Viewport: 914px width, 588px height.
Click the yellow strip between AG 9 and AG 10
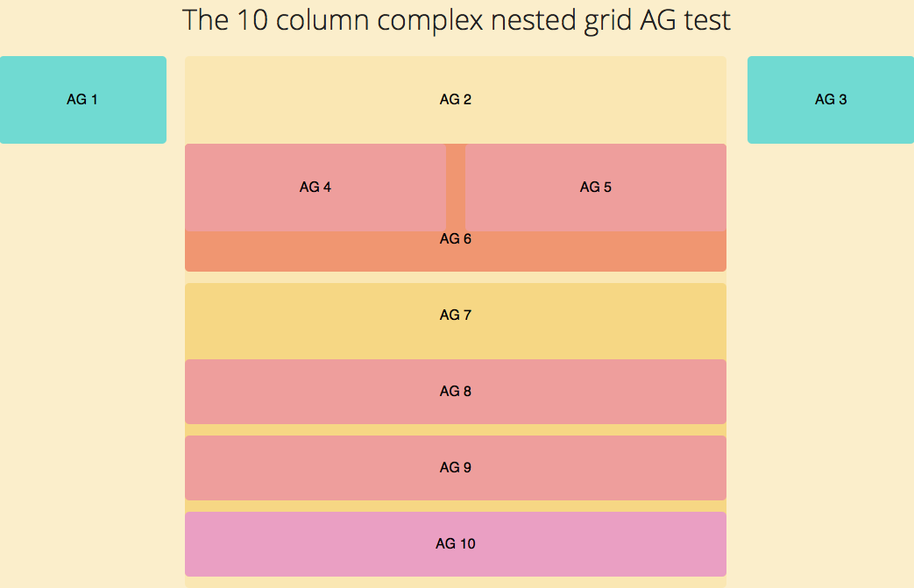pyautogui.click(x=455, y=506)
